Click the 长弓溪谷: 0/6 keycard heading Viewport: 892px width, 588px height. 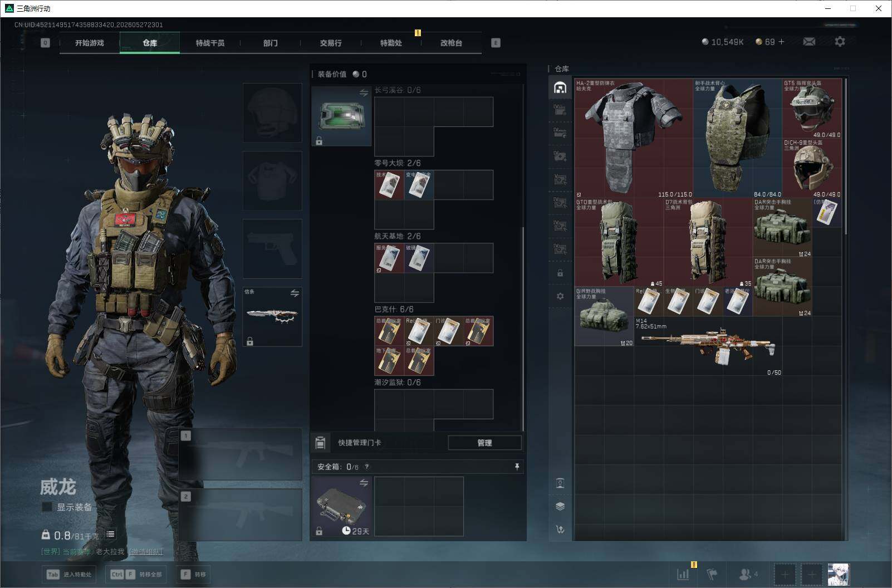pyautogui.click(x=398, y=90)
